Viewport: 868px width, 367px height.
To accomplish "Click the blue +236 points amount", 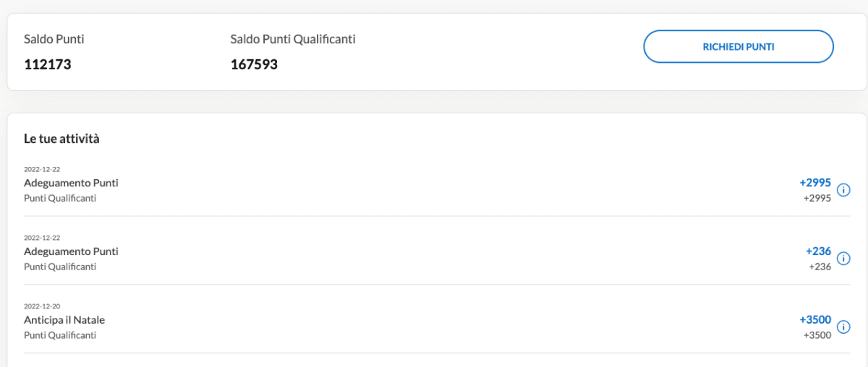I will click(819, 251).
